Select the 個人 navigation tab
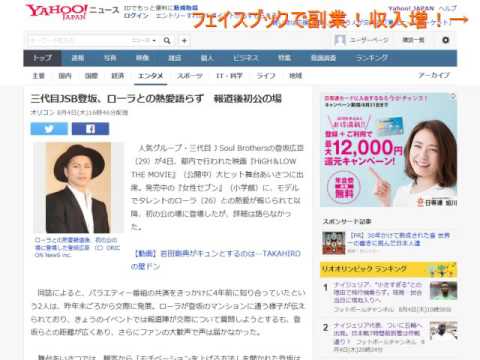The height and width of the screenshot is (360, 480). point(207,58)
